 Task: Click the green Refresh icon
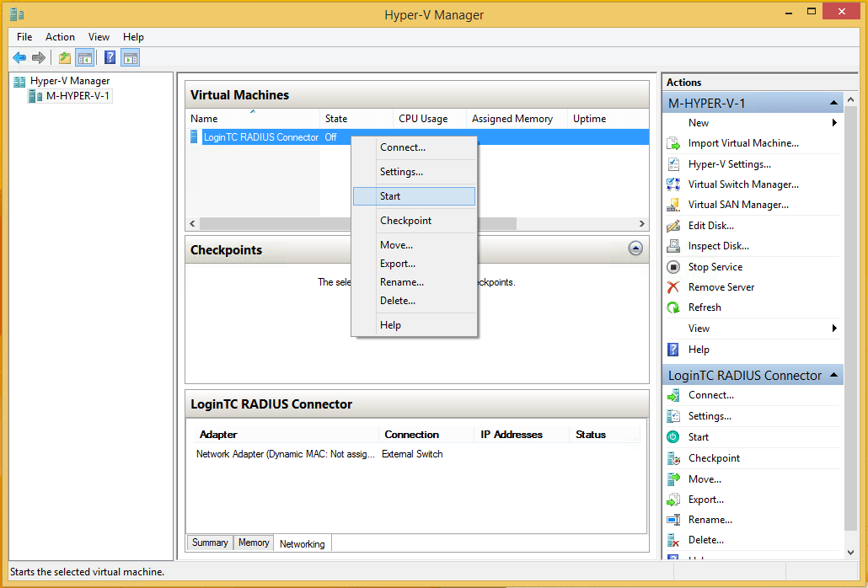673,307
